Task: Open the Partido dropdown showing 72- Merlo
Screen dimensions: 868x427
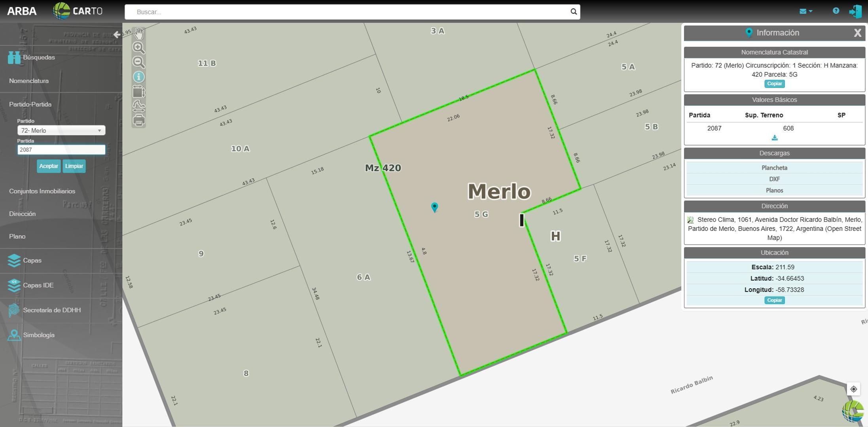Action: 61,130
